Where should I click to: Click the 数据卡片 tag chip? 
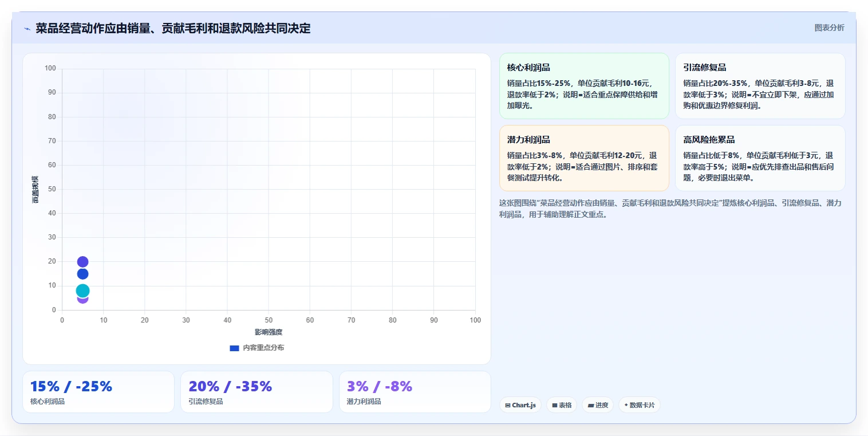[640, 405]
